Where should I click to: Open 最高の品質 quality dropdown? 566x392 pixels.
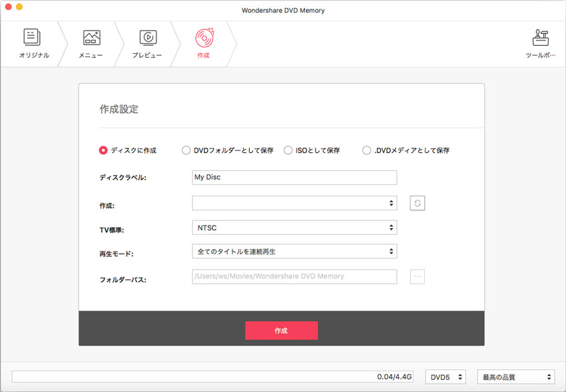(x=516, y=377)
